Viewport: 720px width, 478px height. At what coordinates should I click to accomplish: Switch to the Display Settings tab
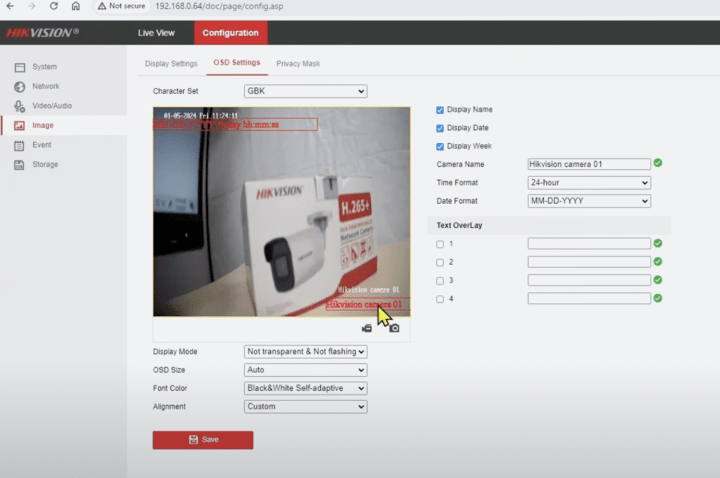[171, 63]
